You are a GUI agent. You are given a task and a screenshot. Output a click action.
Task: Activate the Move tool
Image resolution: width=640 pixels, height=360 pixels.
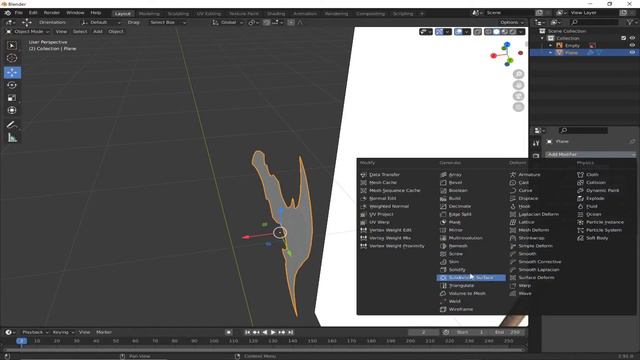click(x=12, y=72)
